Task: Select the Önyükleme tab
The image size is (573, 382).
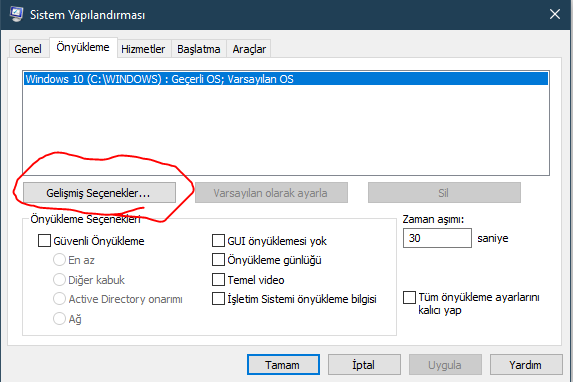Action: tap(83, 47)
